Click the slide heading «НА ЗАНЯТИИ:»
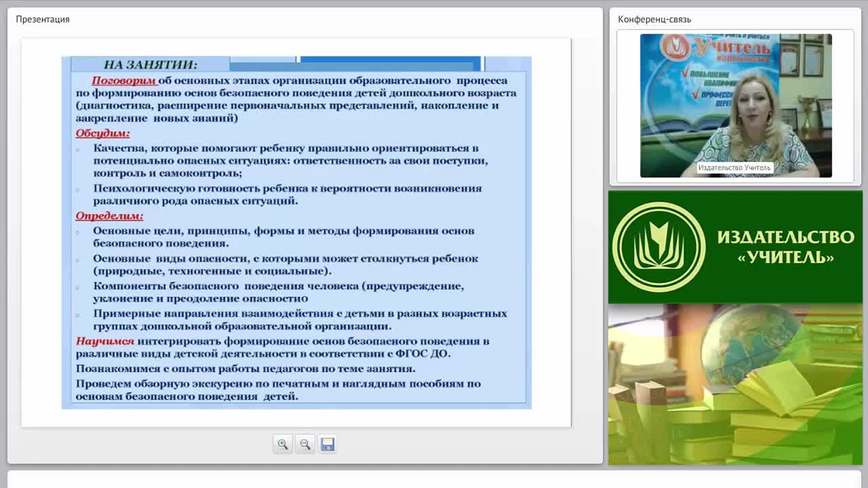The width and height of the screenshot is (868, 488). (x=151, y=65)
